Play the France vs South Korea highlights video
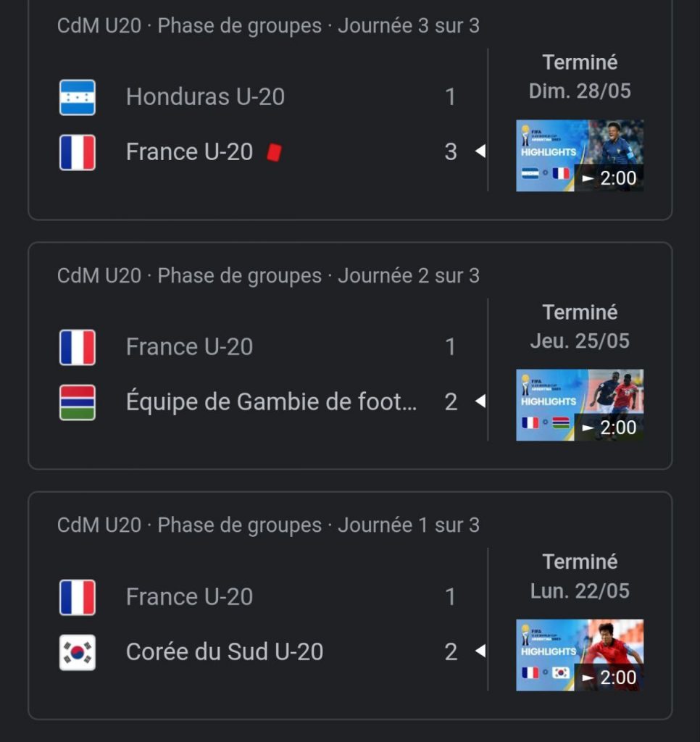The width and height of the screenshot is (700, 742). coord(579,655)
